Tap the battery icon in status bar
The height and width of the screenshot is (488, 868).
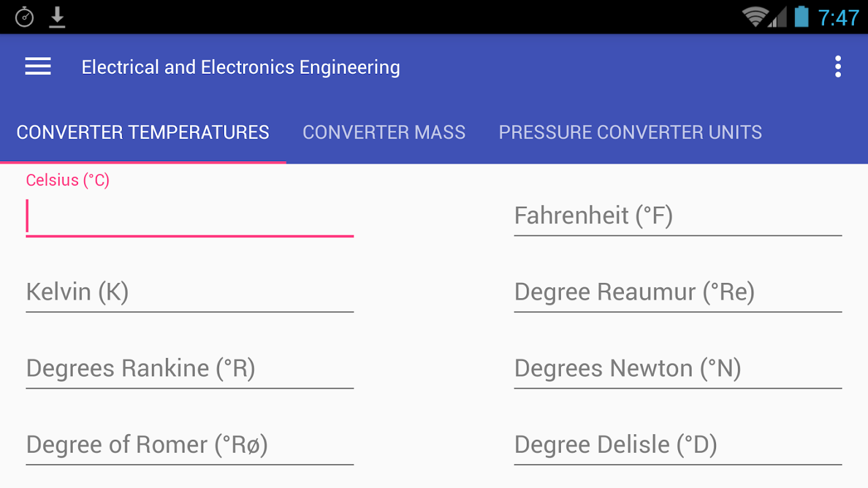click(801, 16)
